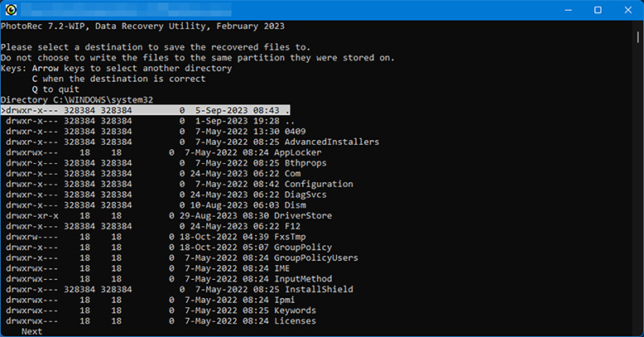This screenshot has height=337, width=644.
Task: Maximize the PhotoRec console window
Action: (x=598, y=10)
